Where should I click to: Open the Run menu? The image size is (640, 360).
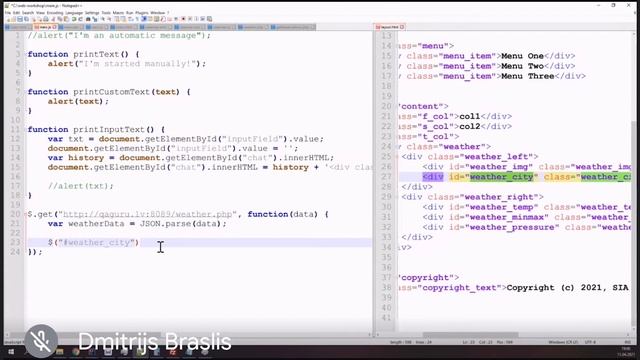pyautogui.click(x=129, y=13)
